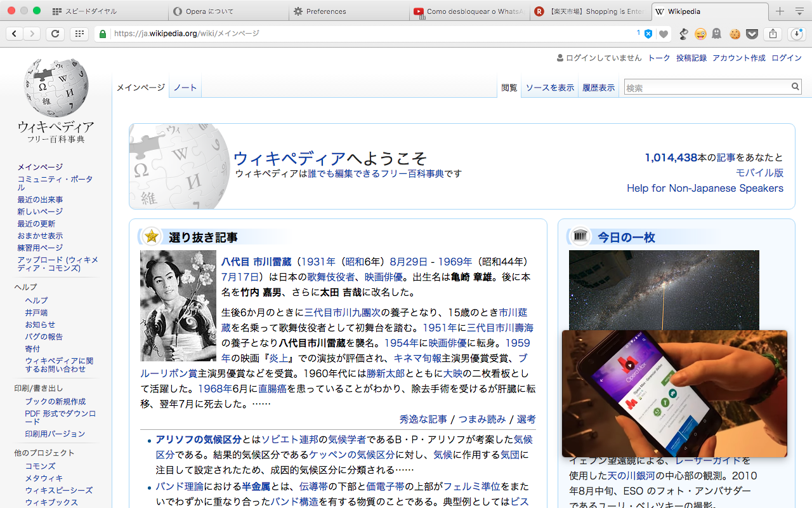
Task: Click the アカウント作成 link
Action: [739, 58]
